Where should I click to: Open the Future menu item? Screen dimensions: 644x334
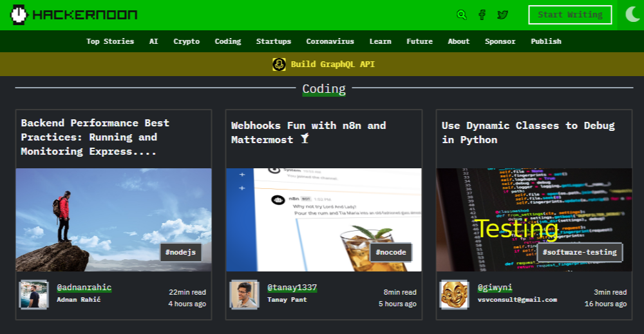419,41
